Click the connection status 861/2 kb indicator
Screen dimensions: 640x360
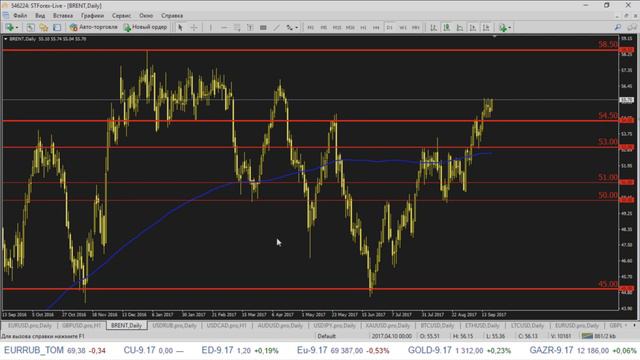pos(600,336)
